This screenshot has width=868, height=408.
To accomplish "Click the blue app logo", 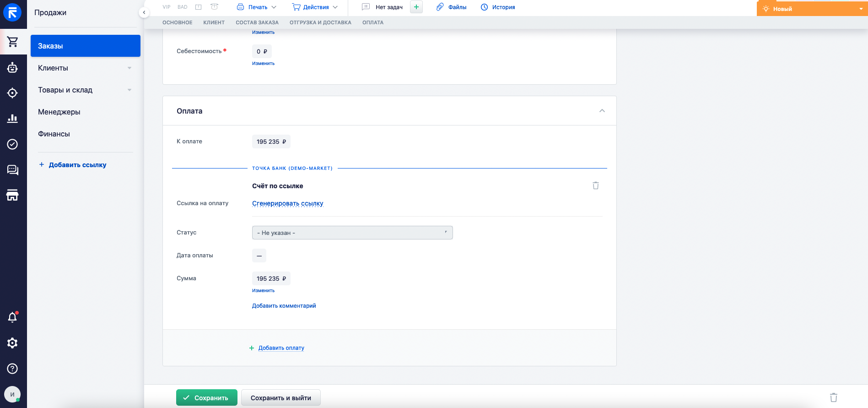I will pos(12,12).
